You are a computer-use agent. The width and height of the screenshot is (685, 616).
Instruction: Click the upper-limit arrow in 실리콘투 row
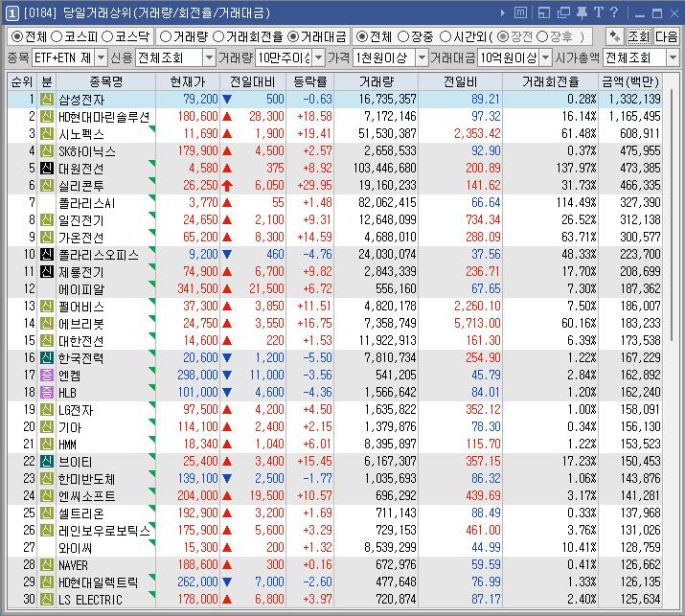pos(227,186)
